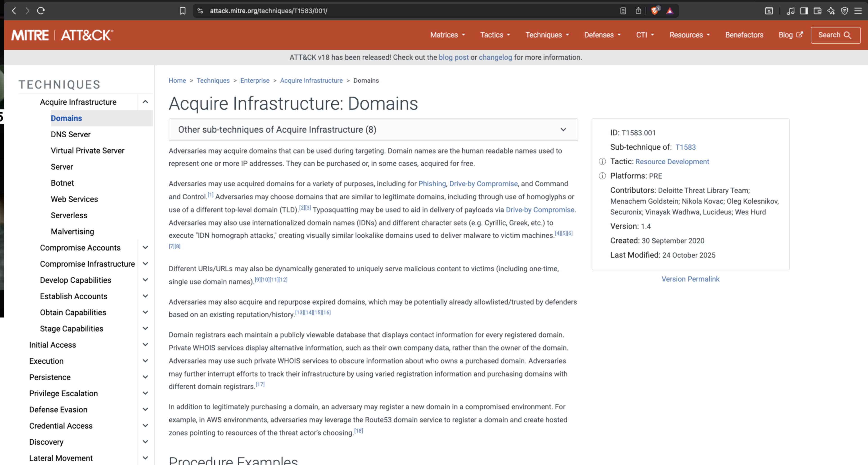This screenshot has width=868, height=465.
Task: Click the Search button in the navbar
Action: pos(835,35)
